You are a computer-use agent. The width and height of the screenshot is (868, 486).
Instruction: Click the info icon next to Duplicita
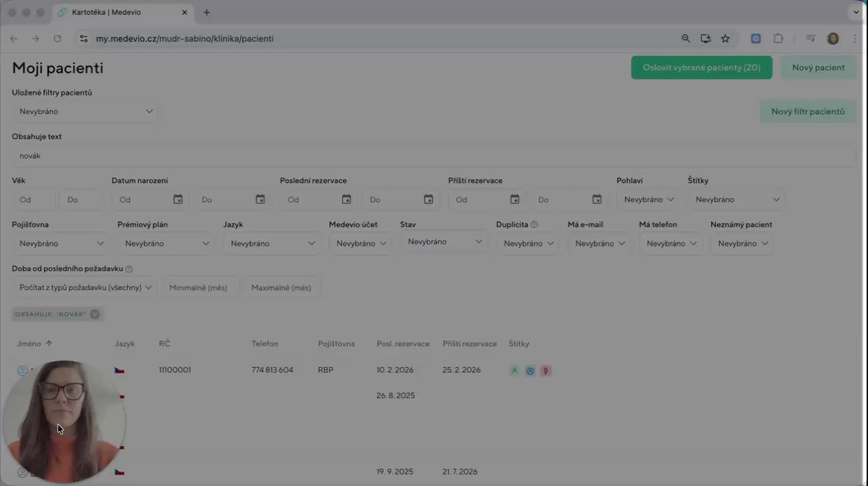pyautogui.click(x=534, y=224)
